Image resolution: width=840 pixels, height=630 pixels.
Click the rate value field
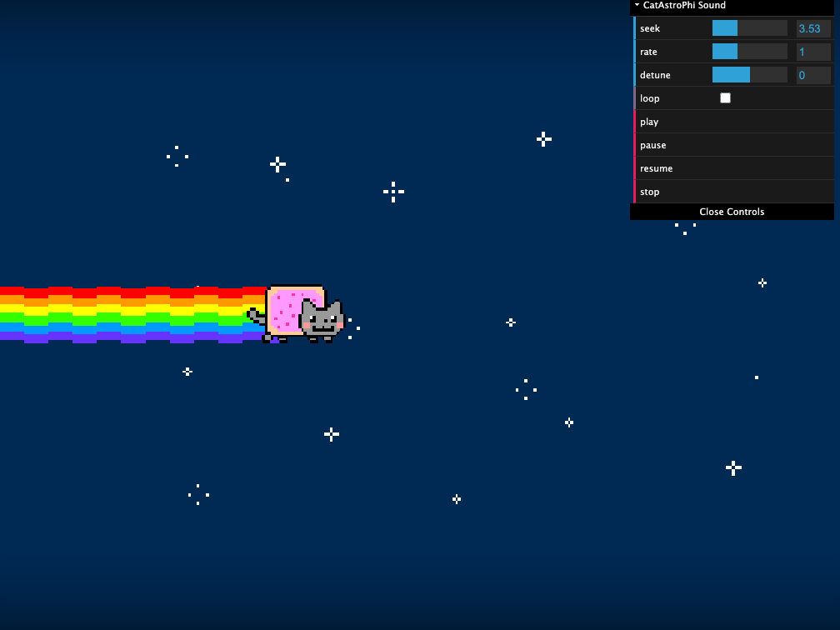click(813, 52)
